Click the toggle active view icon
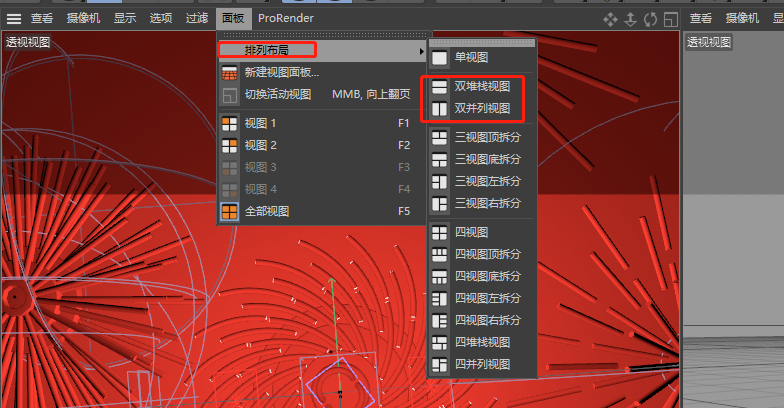Image resolution: width=784 pixels, height=408 pixels. coord(670,20)
